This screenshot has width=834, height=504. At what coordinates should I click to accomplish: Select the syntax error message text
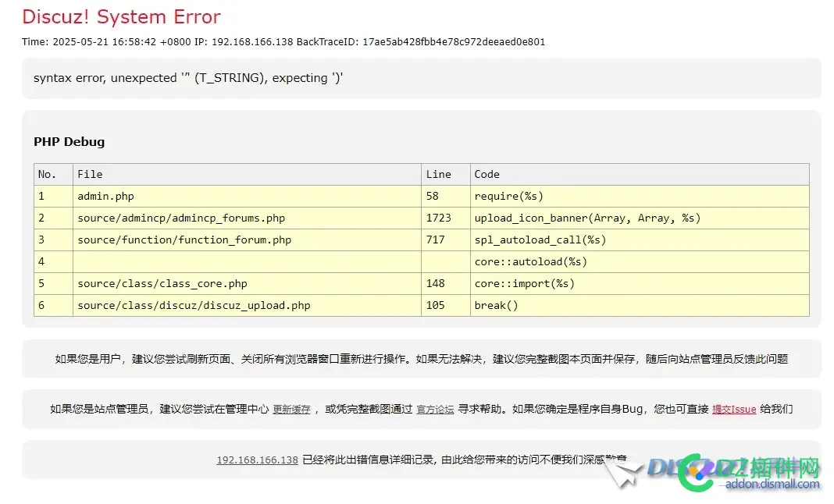pyautogui.click(x=188, y=78)
